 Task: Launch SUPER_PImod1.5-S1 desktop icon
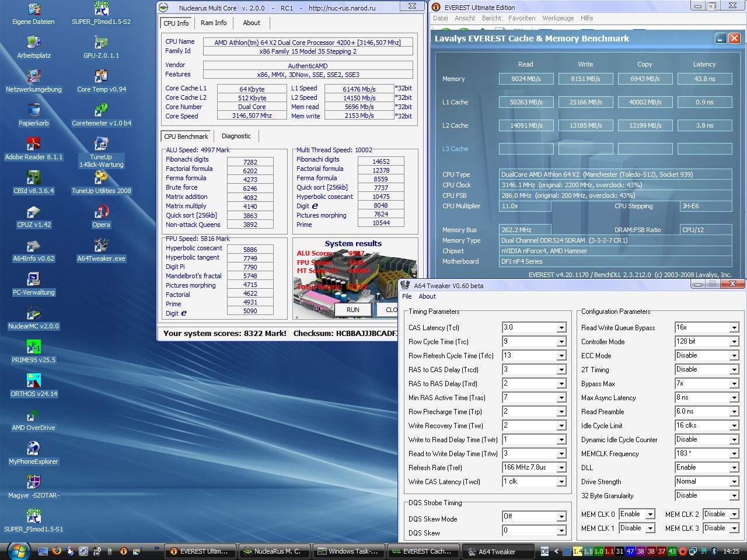click(x=33, y=521)
